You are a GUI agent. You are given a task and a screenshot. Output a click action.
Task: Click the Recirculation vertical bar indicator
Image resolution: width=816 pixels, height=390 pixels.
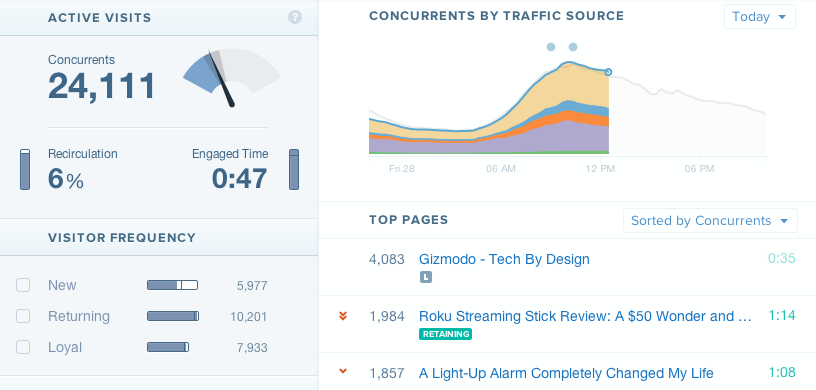click(25, 169)
